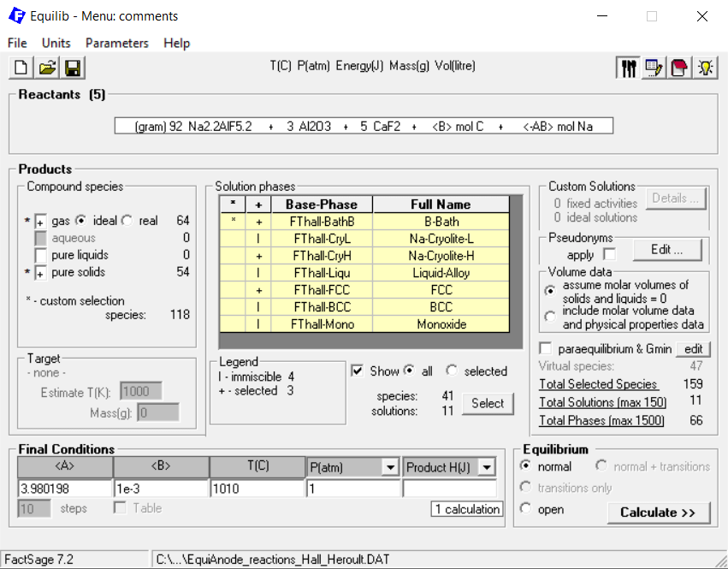
Task: Click the light bulb toolbar icon
Action: click(705, 68)
